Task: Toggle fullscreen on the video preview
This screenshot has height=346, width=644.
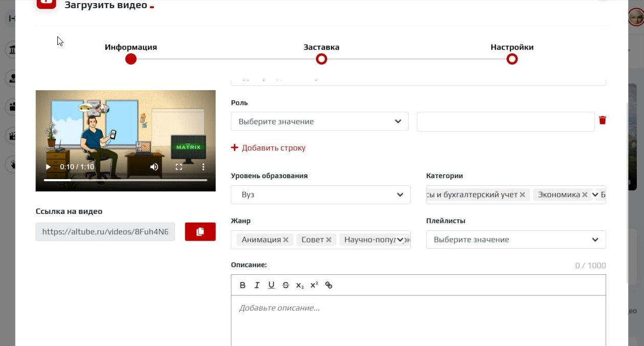Action: pyautogui.click(x=178, y=166)
